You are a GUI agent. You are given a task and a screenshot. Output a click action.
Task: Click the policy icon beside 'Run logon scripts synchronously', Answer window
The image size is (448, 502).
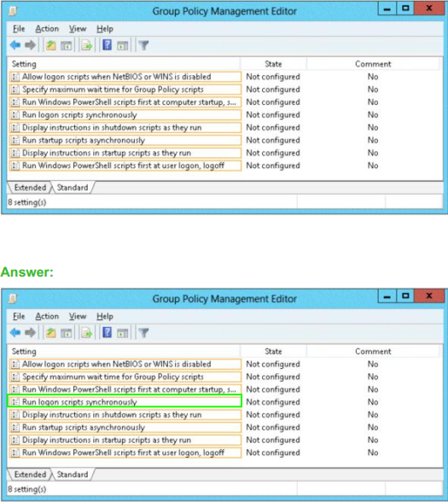pos(15,402)
